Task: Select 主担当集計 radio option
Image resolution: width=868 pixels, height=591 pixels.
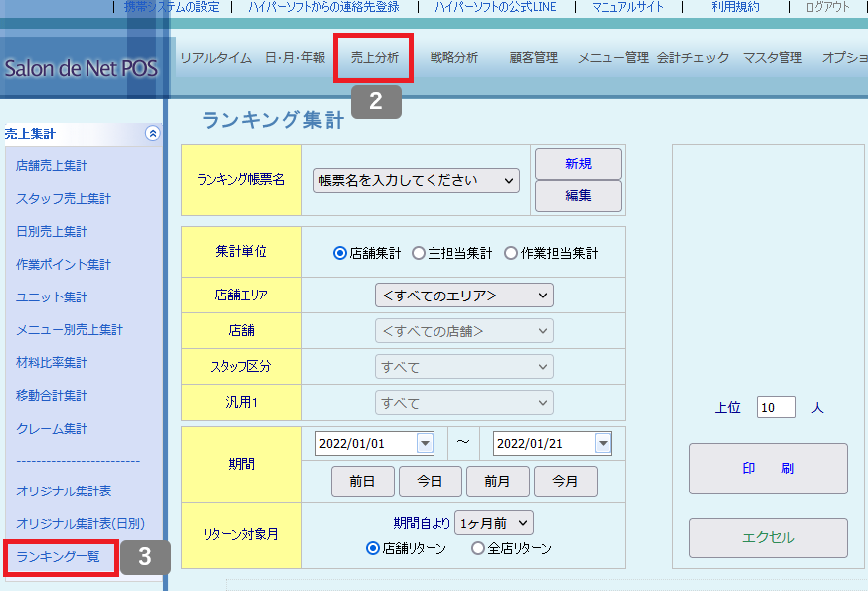Action: coord(419,253)
